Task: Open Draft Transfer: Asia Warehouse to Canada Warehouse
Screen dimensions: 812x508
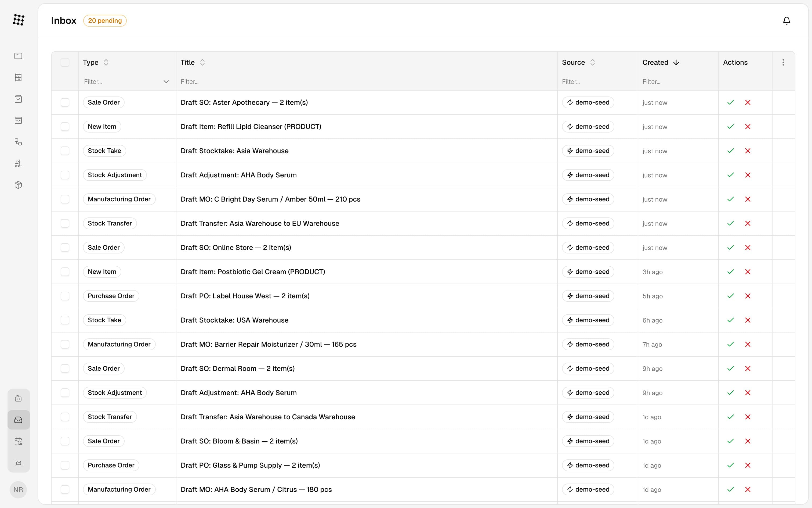Action: [x=268, y=417]
